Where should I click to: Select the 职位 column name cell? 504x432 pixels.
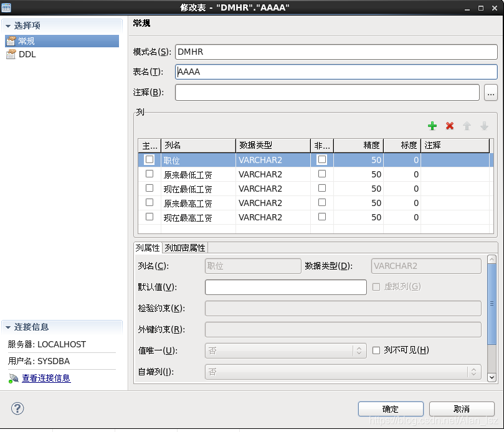point(198,160)
